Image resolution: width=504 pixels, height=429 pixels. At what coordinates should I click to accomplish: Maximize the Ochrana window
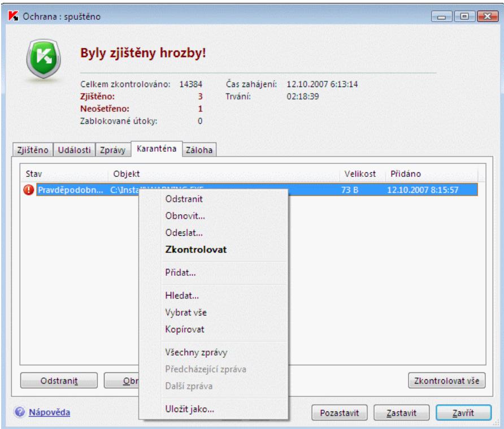(x=464, y=16)
